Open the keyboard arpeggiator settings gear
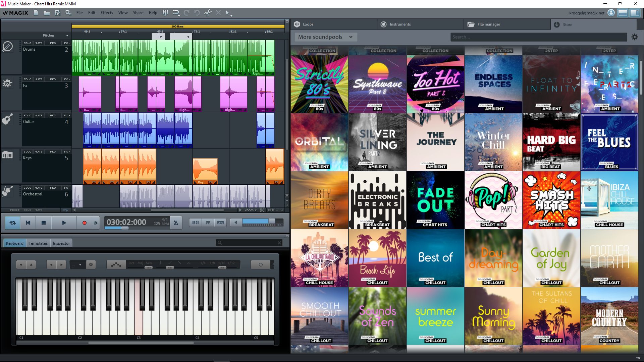 (x=91, y=265)
